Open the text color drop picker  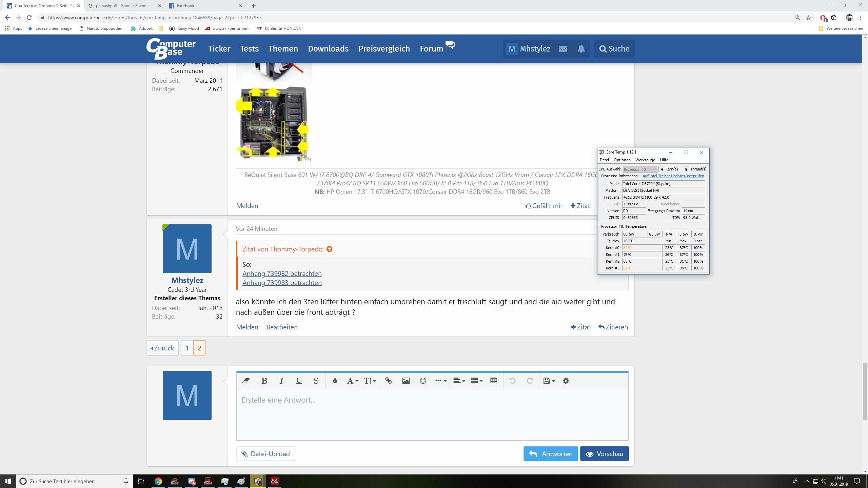pos(335,381)
